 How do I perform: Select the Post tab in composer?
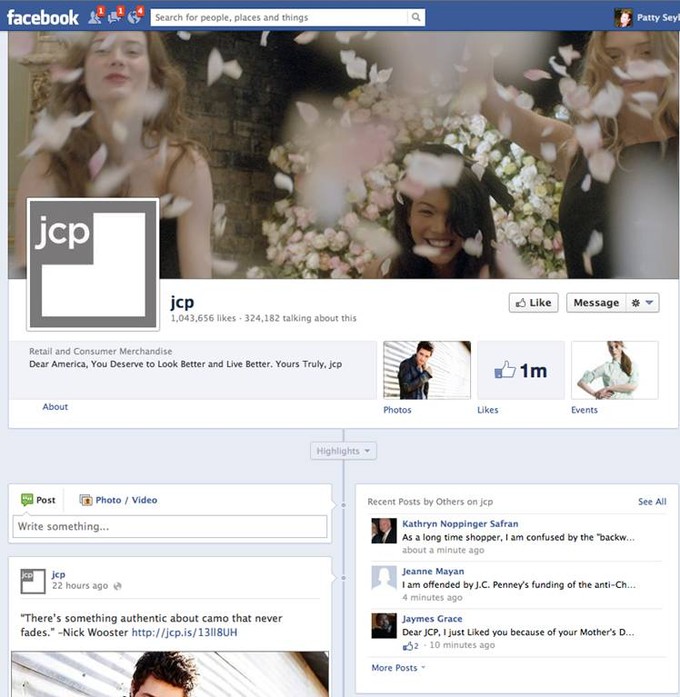tap(38, 500)
